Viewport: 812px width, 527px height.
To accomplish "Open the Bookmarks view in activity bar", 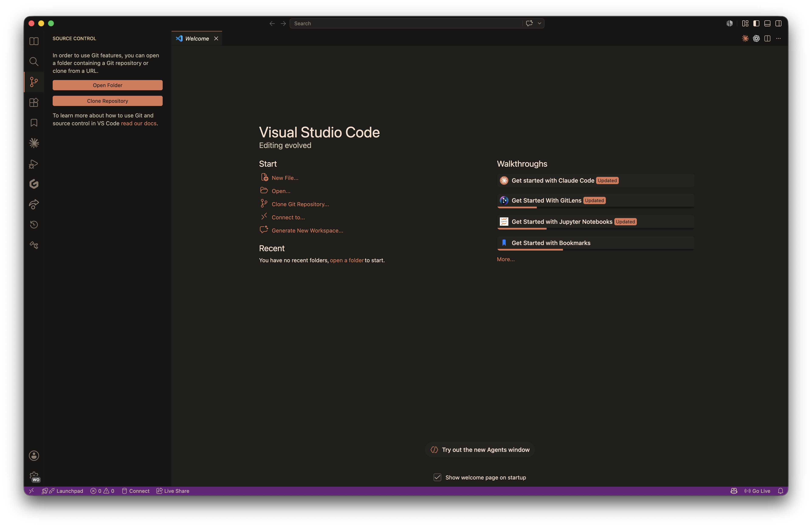I will coord(34,123).
